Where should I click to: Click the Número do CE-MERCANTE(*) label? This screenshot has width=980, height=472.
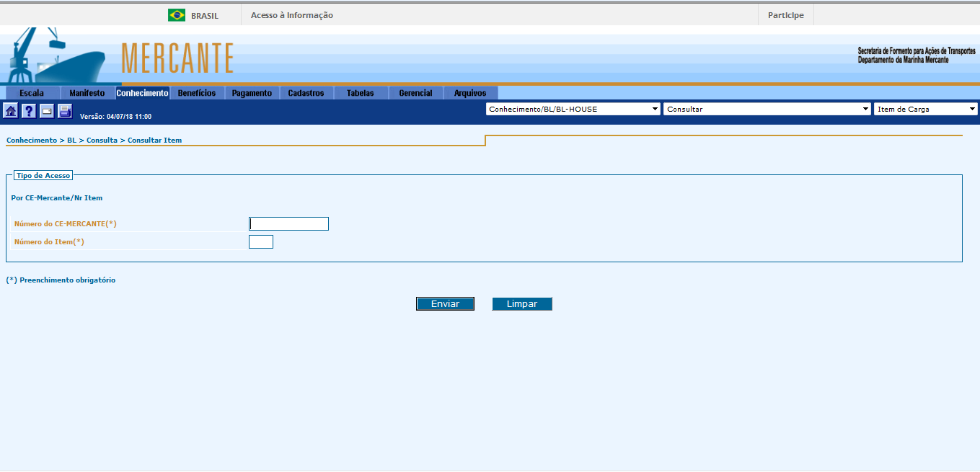click(x=66, y=224)
